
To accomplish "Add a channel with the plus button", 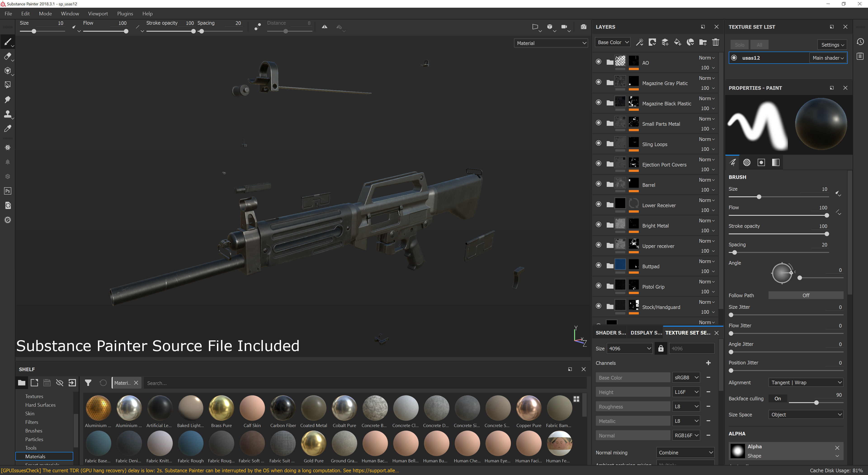I will (x=708, y=363).
